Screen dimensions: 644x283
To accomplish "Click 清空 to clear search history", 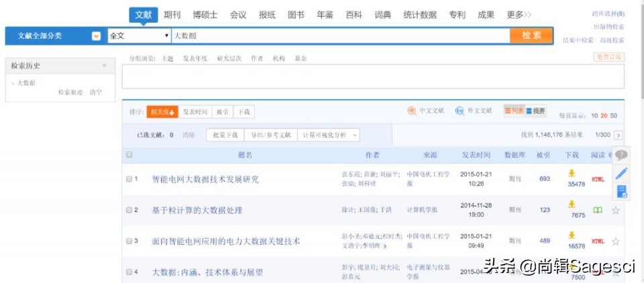I will (x=96, y=93).
